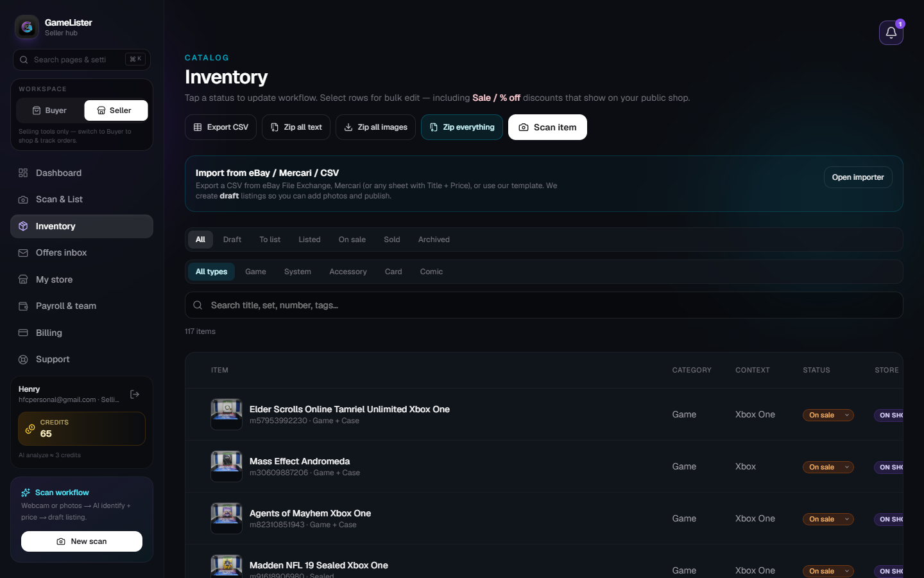Click the Offers inbox envelope icon
Screen dimensions: 924x578
click(23, 253)
